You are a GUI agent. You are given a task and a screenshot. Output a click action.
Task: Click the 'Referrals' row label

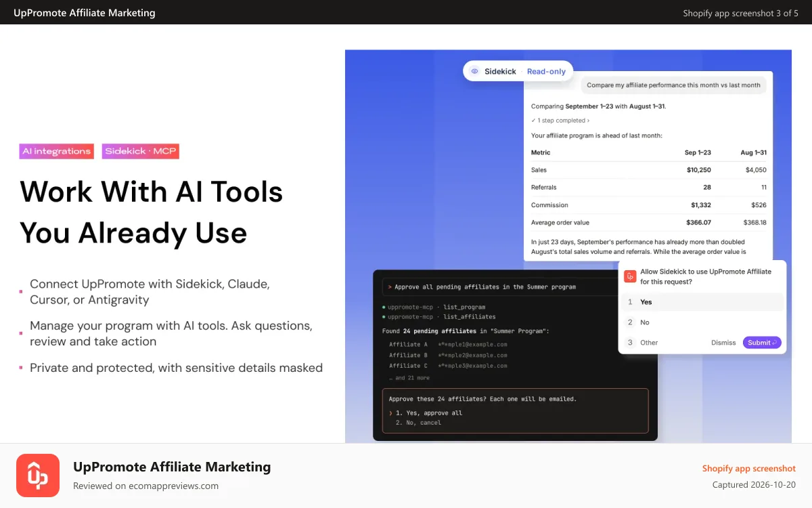[544, 188]
